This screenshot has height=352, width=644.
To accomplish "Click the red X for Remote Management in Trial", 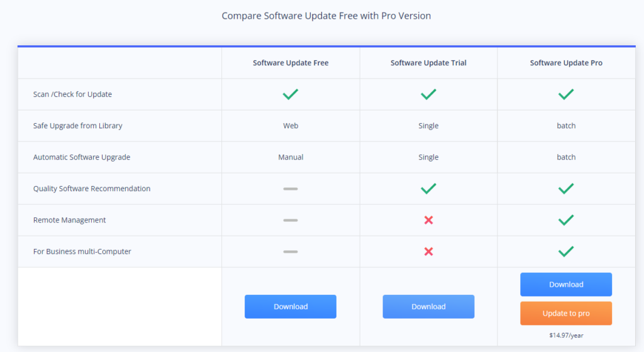I will 428,220.
